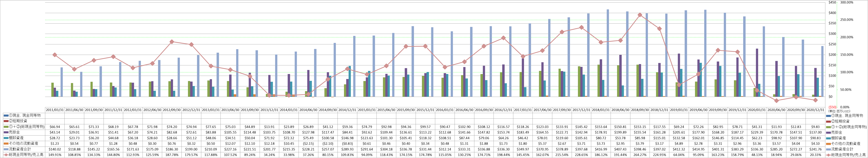Click the 134.33% ratio cell
The height and width of the screenshot is (158, 868).
coord(94,155)
